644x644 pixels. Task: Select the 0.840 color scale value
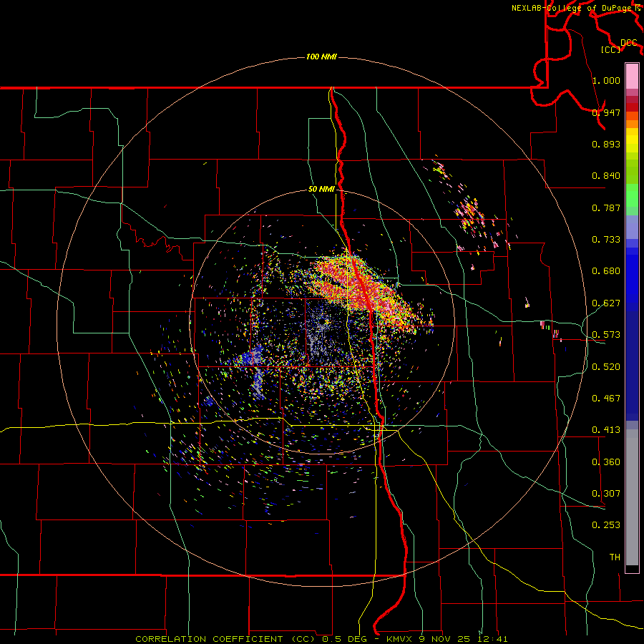(606, 176)
